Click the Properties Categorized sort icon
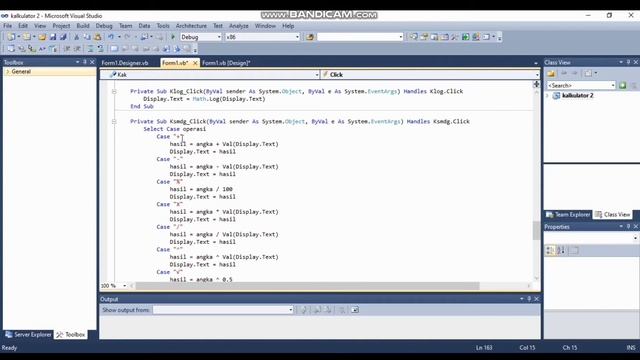 pos(550,250)
